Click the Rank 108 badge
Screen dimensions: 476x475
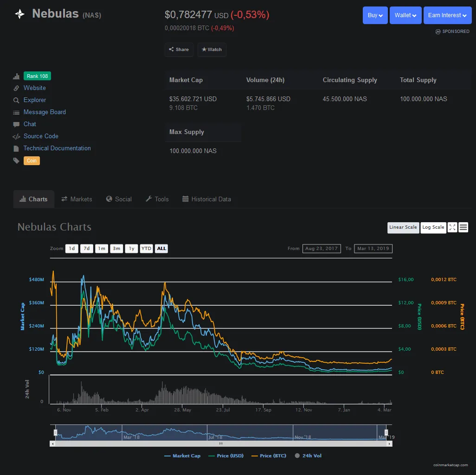coord(37,76)
